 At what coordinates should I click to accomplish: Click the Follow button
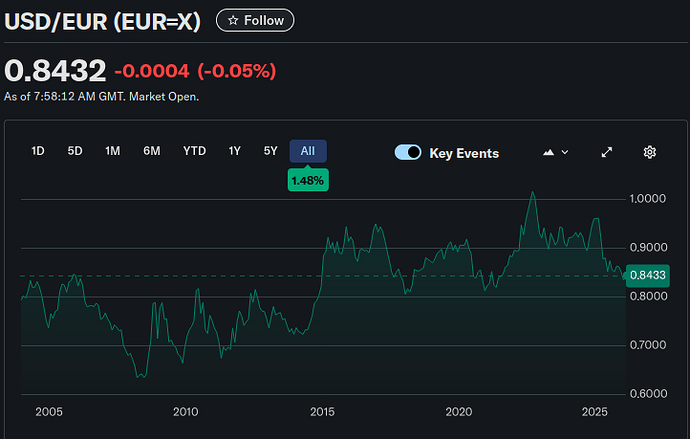click(255, 20)
